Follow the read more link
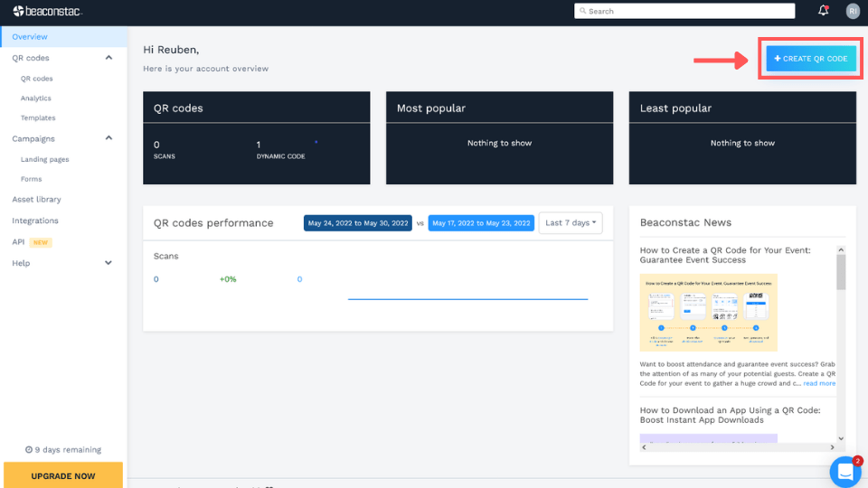 pos(819,383)
